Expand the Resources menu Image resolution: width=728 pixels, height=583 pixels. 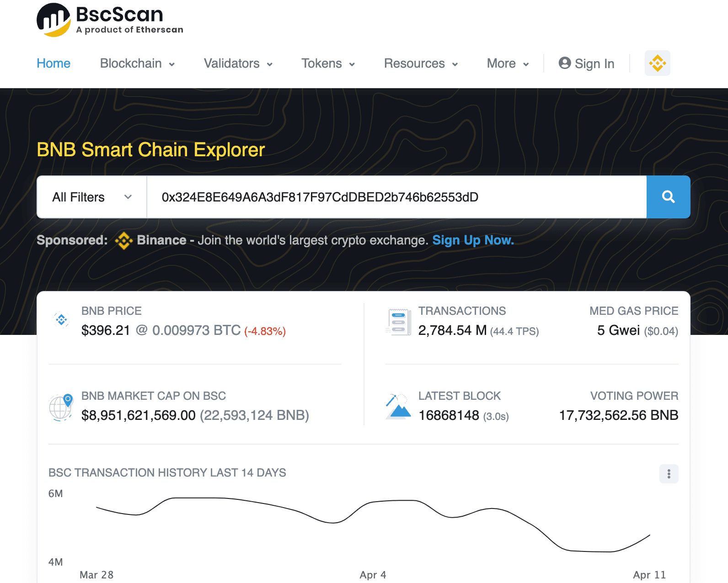[421, 64]
